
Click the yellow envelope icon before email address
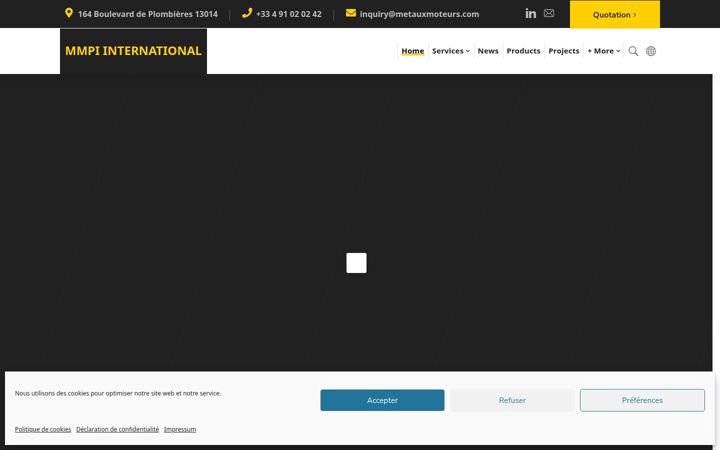click(351, 13)
